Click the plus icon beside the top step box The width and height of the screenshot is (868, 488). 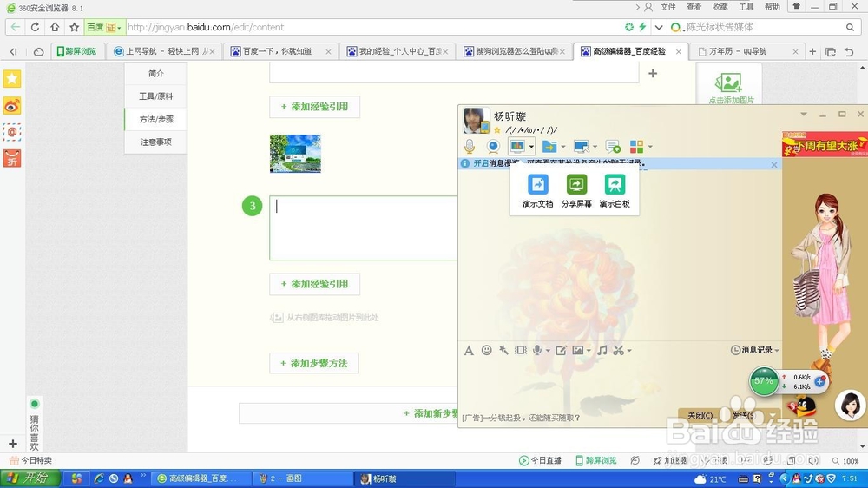(x=653, y=73)
